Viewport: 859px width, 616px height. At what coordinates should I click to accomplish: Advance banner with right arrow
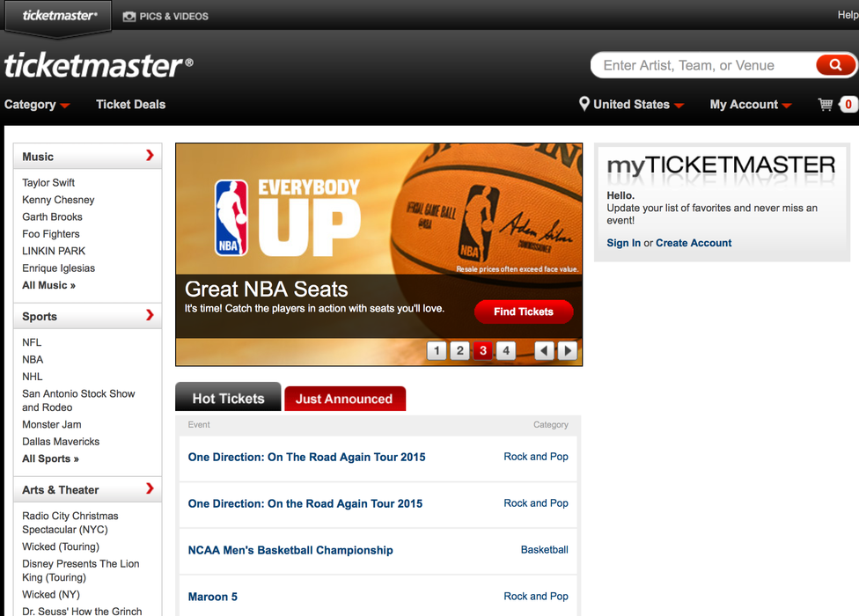coord(568,351)
